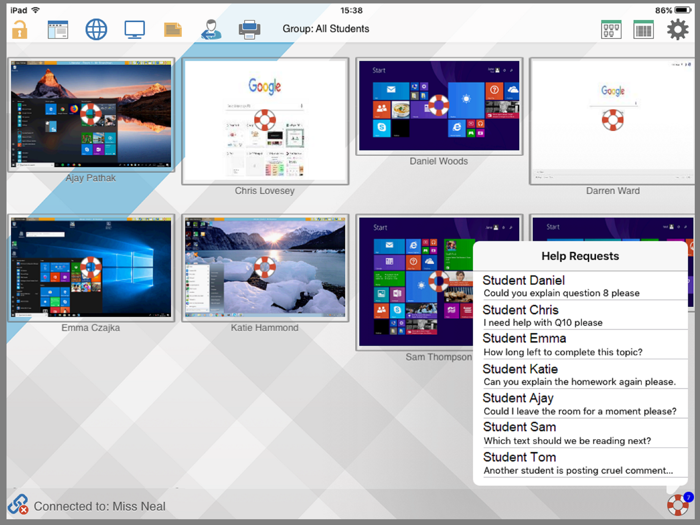
Task: Tap the iPad battery indicator
Action: (x=683, y=10)
